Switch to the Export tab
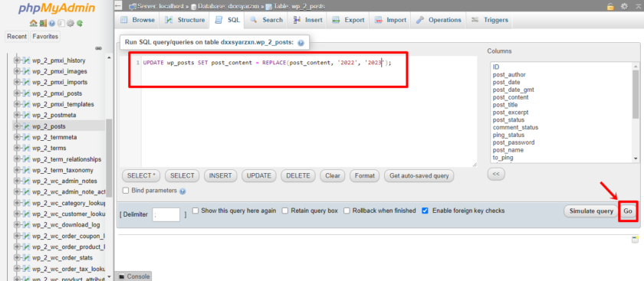This screenshot has width=644, height=281. (348, 20)
